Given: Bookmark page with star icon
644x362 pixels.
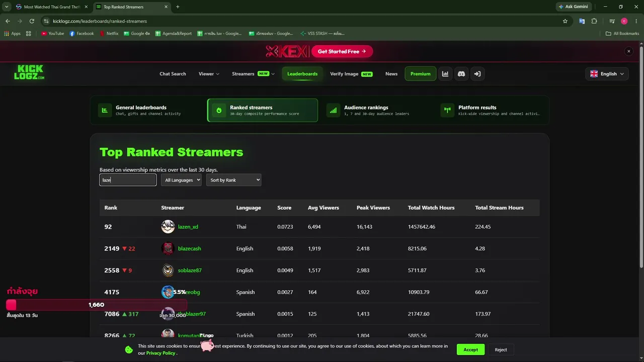Looking at the screenshot, I should [x=565, y=21].
